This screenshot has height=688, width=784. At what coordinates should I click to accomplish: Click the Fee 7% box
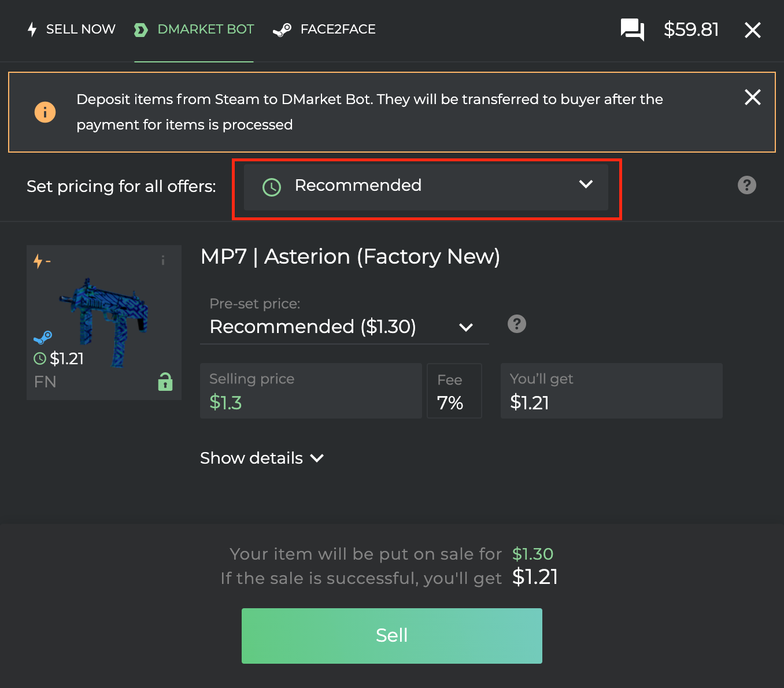click(454, 391)
